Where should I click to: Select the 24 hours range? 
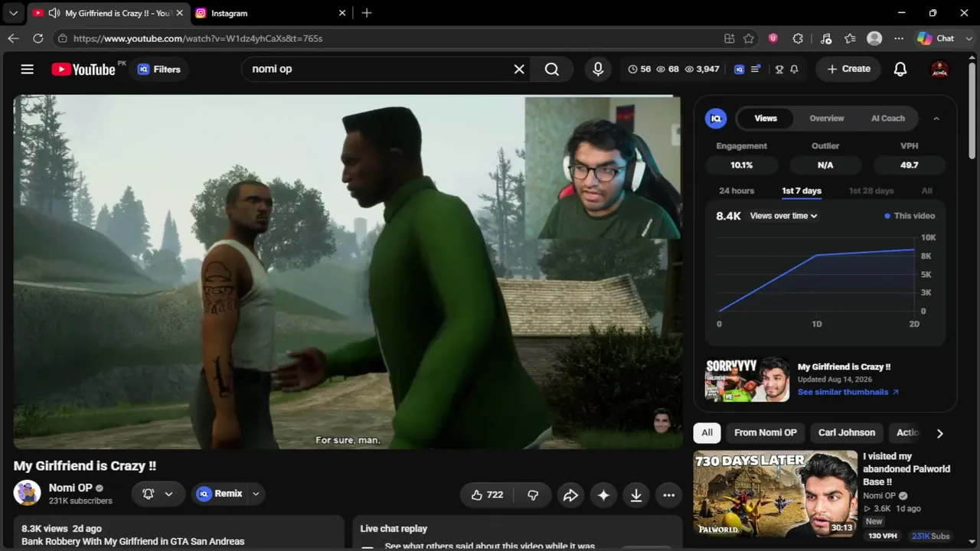[x=737, y=191]
